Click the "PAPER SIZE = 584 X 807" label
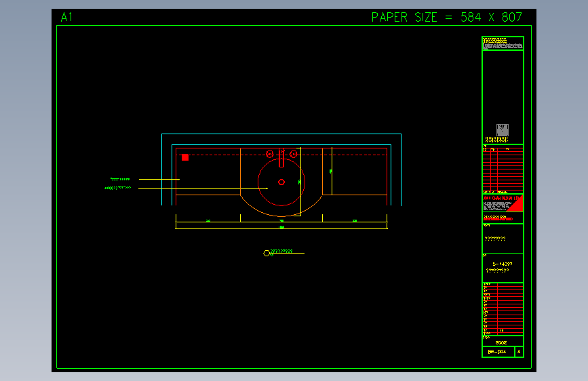This screenshot has width=588, height=381. coord(447,17)
